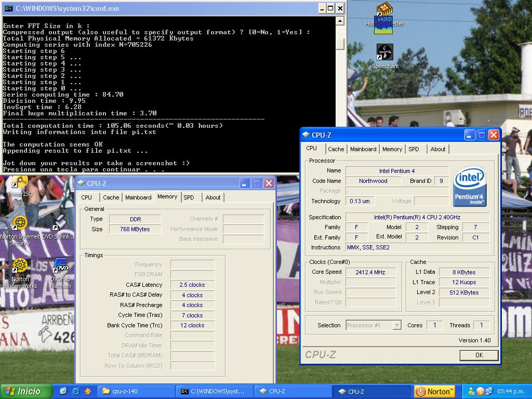The image size is (532, 399).
Task: Click 'Total computation time' line in cmd
Action: (x=113, y=126)
